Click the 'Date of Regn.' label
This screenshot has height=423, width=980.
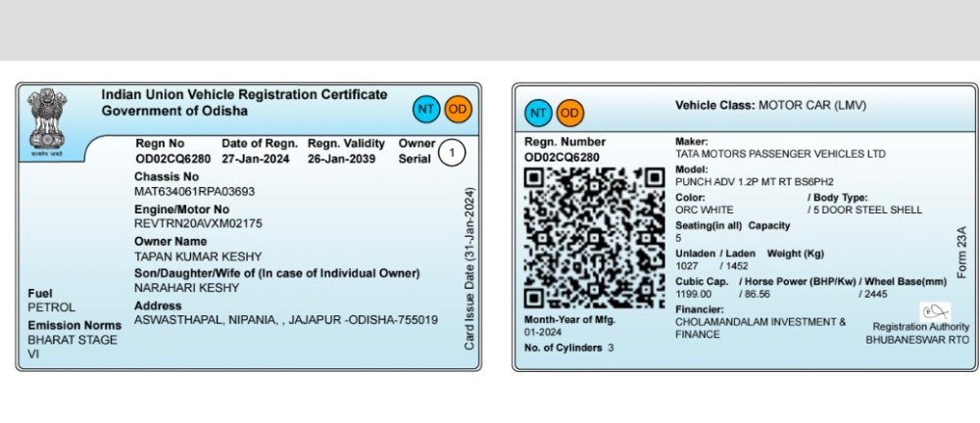(x=260, y=144)
